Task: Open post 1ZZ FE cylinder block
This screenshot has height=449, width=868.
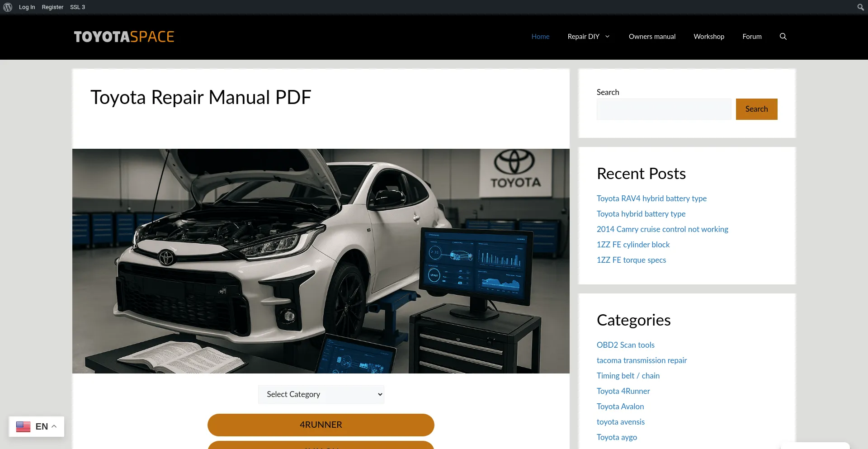Action: 633,245
